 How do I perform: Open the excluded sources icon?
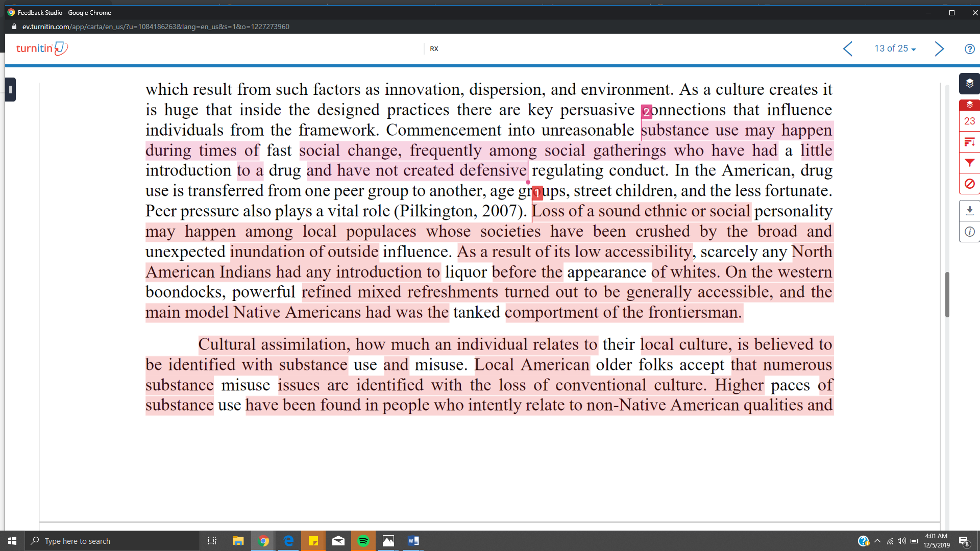[x=969, y=184]
